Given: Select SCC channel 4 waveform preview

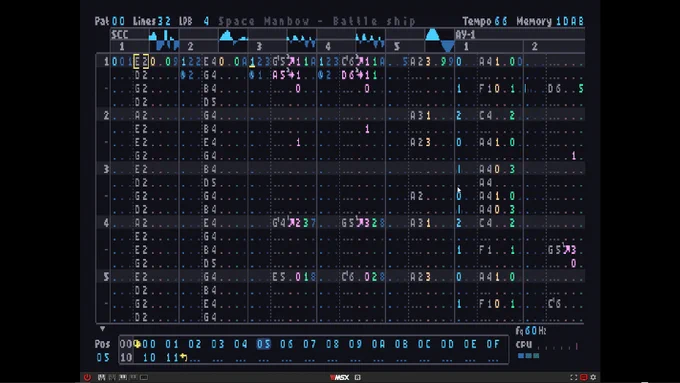Looking at the screenshot, I should (370, 40).
